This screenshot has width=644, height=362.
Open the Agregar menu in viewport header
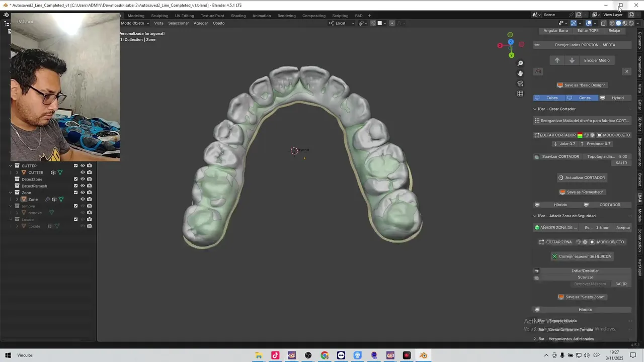(201, 23)
